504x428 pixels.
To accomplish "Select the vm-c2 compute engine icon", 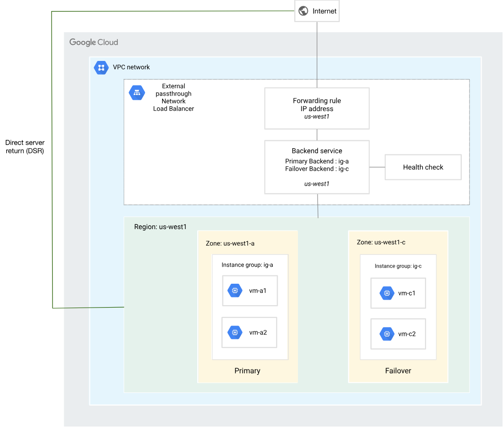I will [x=387, y=334].
